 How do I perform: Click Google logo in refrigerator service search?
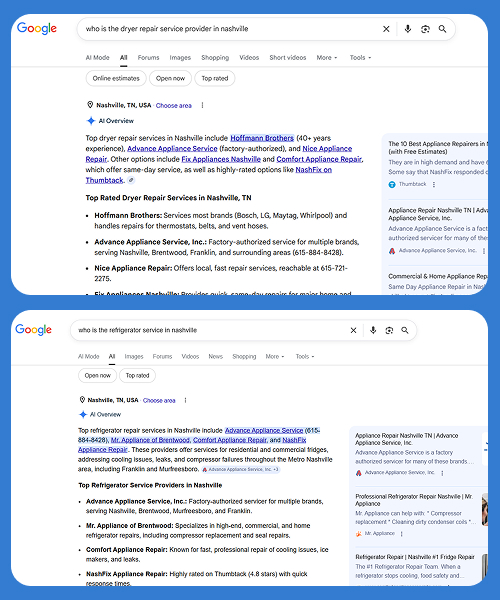[33, 329]
